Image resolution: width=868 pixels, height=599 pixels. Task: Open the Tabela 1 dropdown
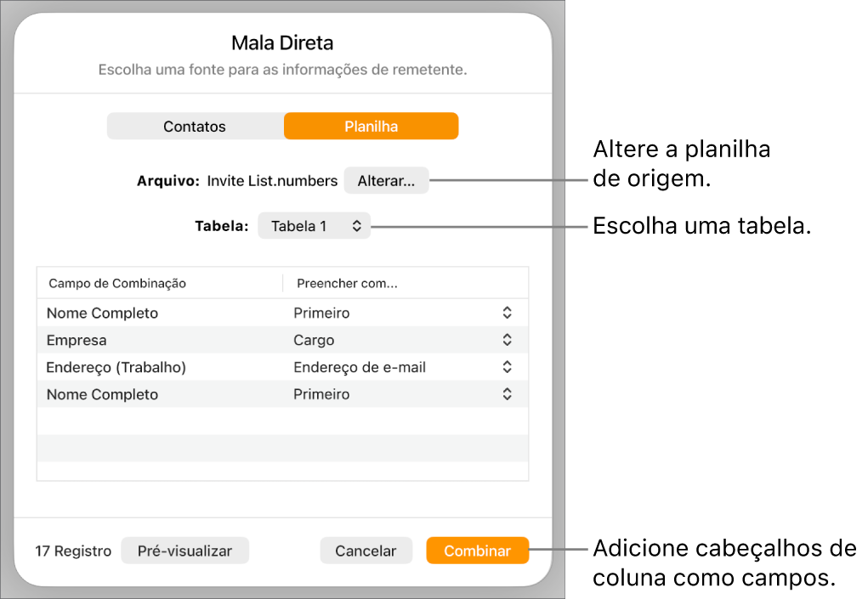[x=314, y=226]
